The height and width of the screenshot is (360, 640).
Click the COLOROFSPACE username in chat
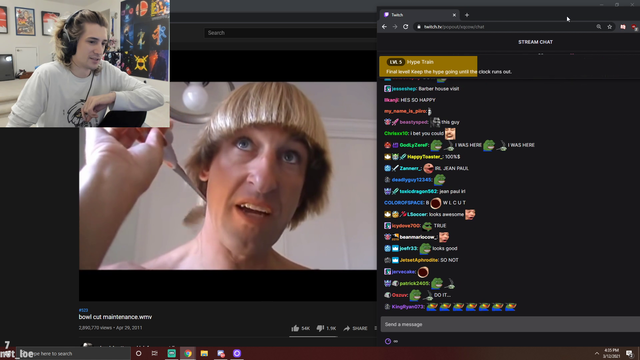404,202
